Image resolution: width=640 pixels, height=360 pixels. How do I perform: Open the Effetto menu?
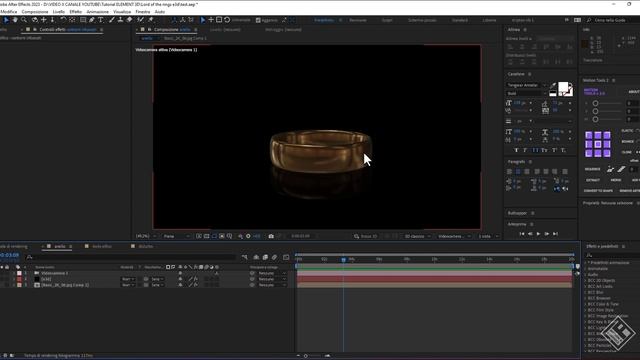tap(76, 12)
